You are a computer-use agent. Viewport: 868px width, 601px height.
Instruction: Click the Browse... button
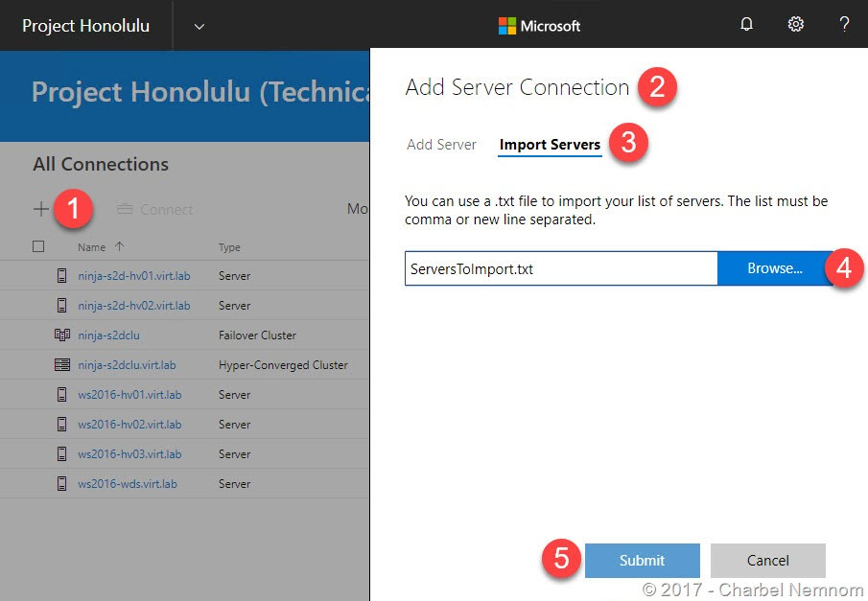coord(774,268)
